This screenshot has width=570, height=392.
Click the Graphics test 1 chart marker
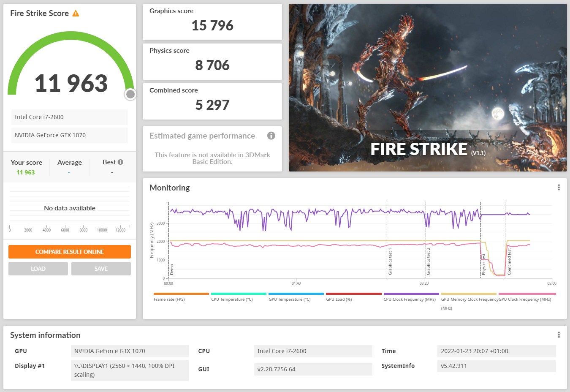(390, 262)
